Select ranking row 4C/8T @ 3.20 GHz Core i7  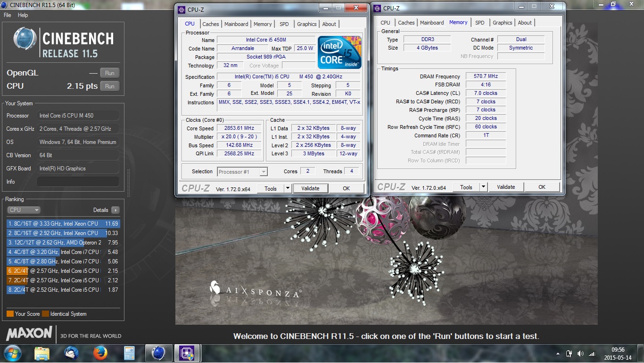point(63,252)
